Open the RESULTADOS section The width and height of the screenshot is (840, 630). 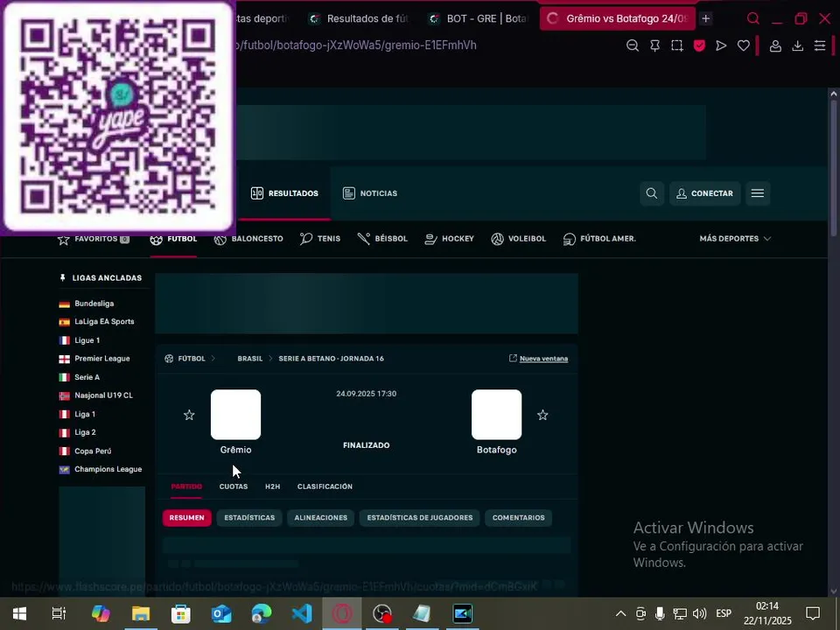pos(284,193)
